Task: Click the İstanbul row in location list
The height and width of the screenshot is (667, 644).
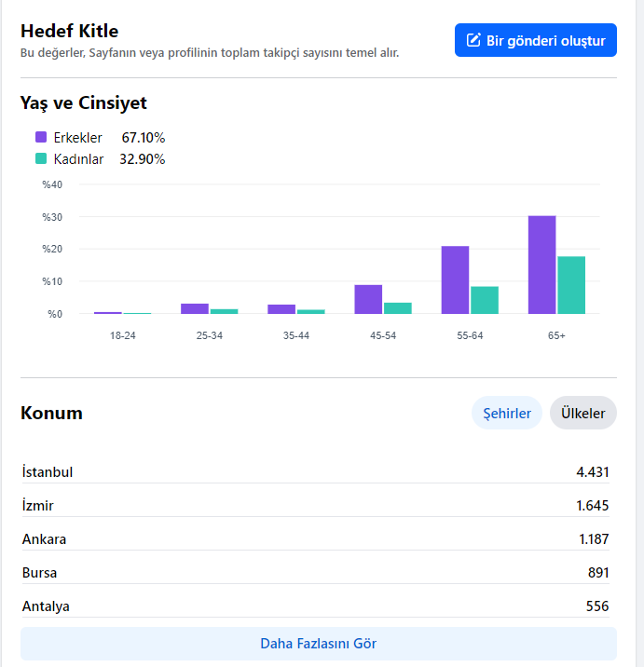Action: 315,471
